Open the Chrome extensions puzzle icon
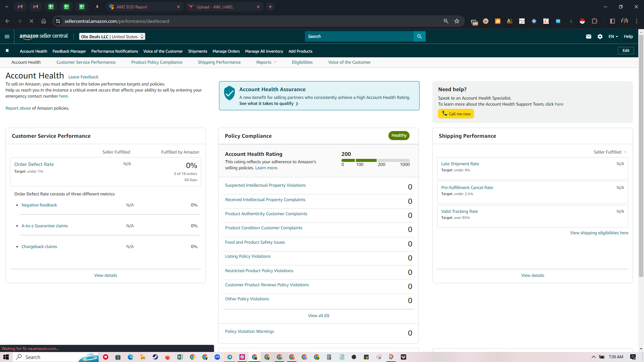 pyautogui.click(x=594, y=21)
